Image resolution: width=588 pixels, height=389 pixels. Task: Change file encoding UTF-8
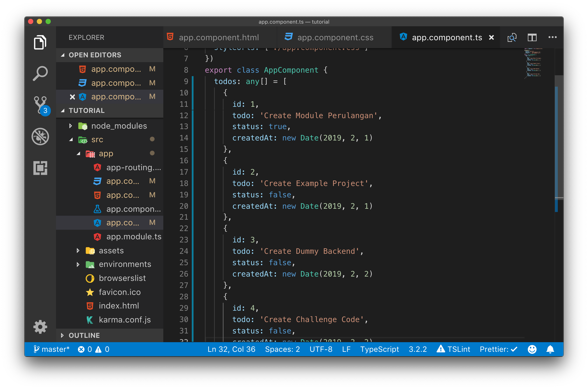pos(321,349)
